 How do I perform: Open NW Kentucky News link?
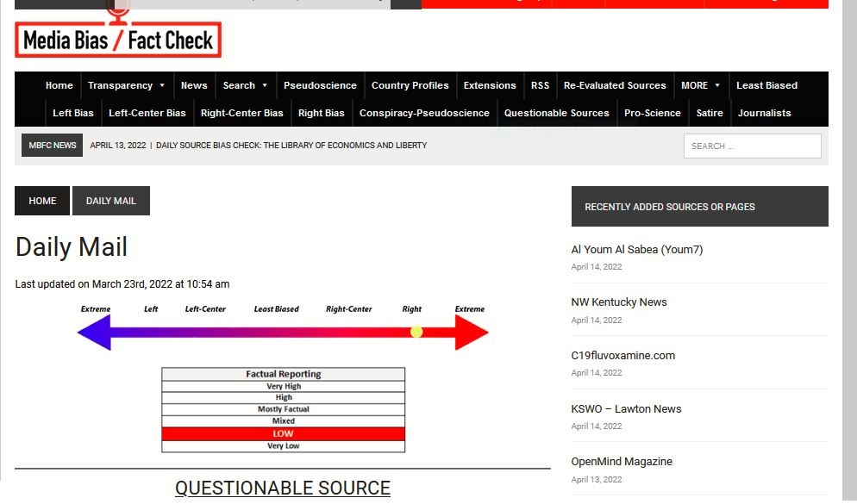pyautogui.click(x=619, y=302)
